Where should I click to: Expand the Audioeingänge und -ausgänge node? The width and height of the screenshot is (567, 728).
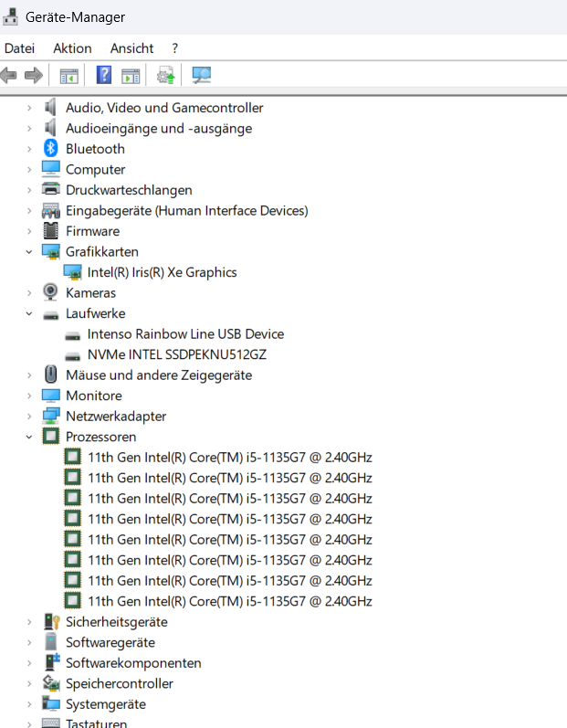(29, 128)
